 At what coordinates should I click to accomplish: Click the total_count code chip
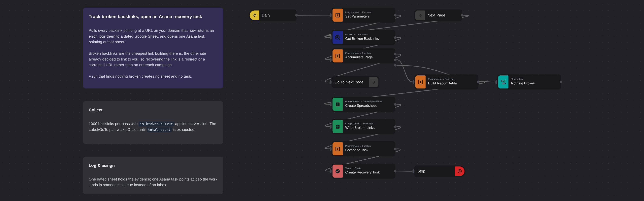click(x=159, y=130)
